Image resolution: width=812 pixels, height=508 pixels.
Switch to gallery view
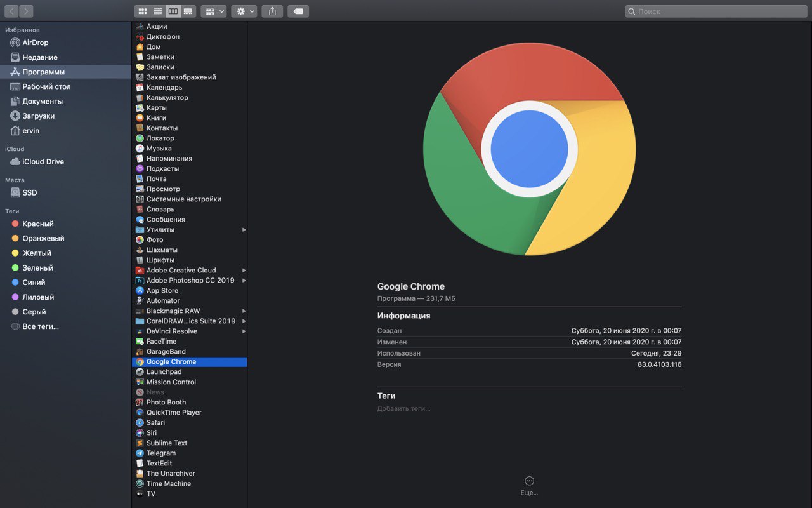click(188, 11)
